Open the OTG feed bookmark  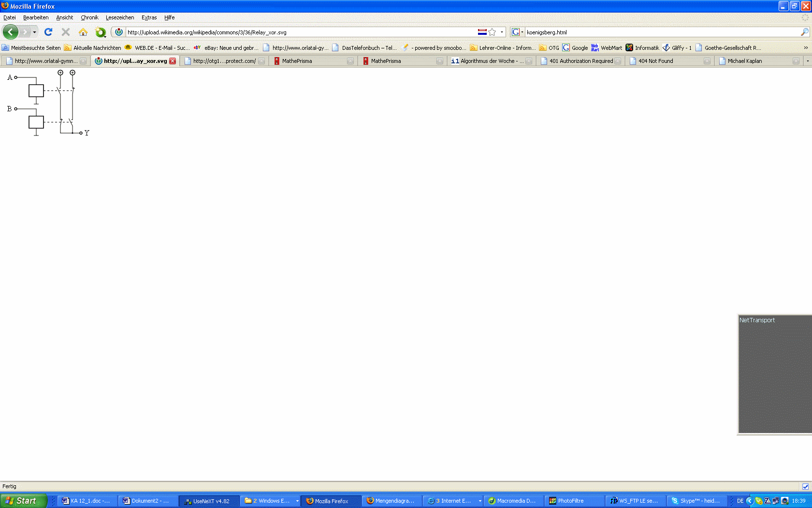click(x=549, y=48)
